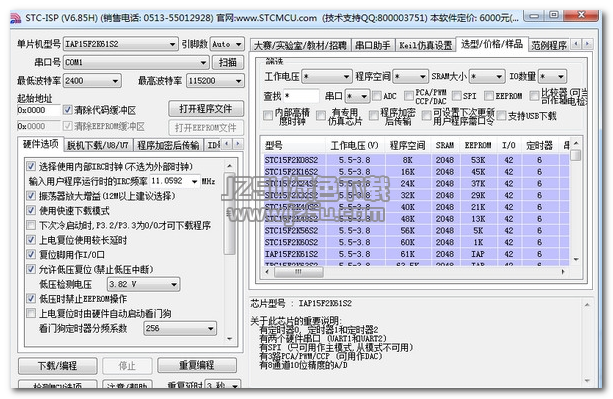
Task: Click the STC-ISP app icon in title bar
Action: click(x=16, y=18)
